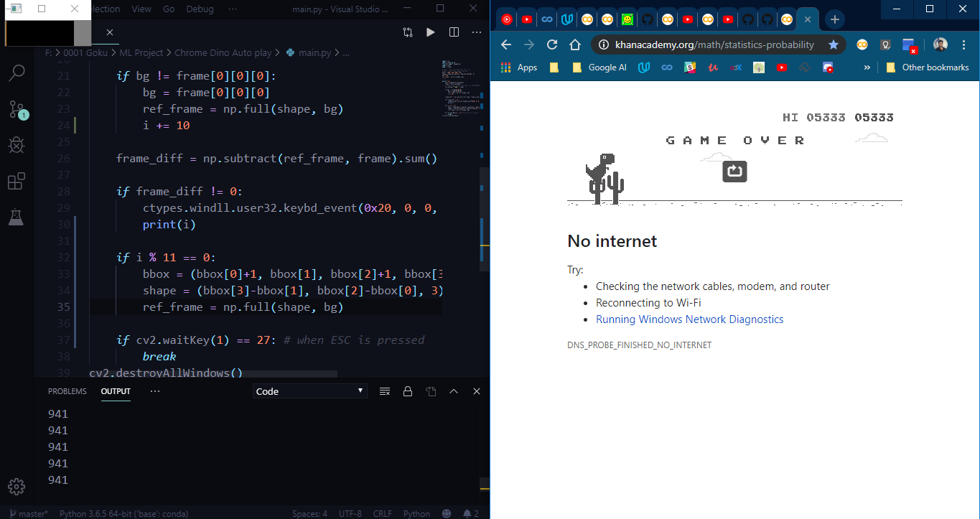Viewport: 980px width, 519px height.
Task: Open the View menu in VS Code
Action: 141,9
